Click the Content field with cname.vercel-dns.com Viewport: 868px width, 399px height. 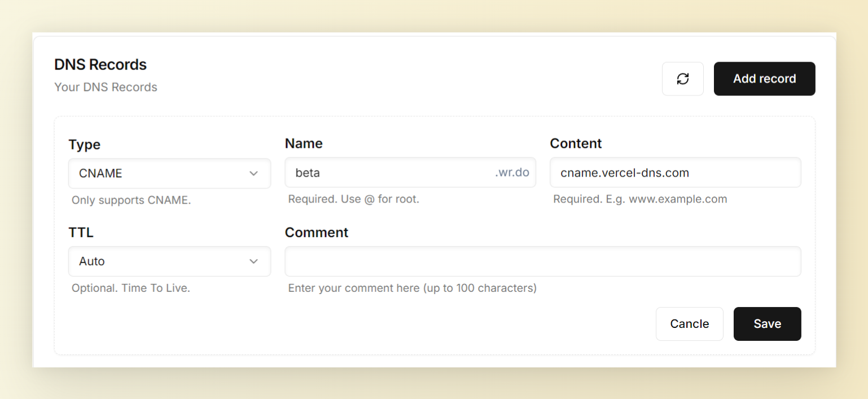[x=674, y=173]
